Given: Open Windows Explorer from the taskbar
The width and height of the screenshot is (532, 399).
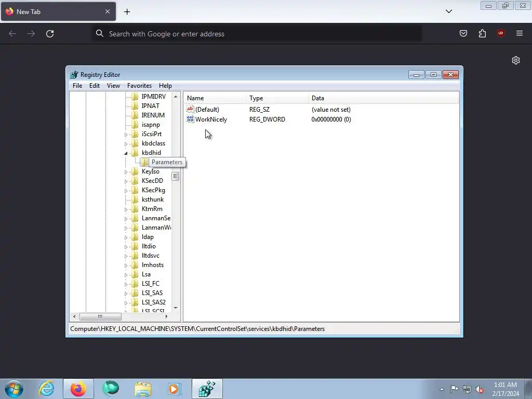Looking at the screenshot, I should click(x=143, y=389).
